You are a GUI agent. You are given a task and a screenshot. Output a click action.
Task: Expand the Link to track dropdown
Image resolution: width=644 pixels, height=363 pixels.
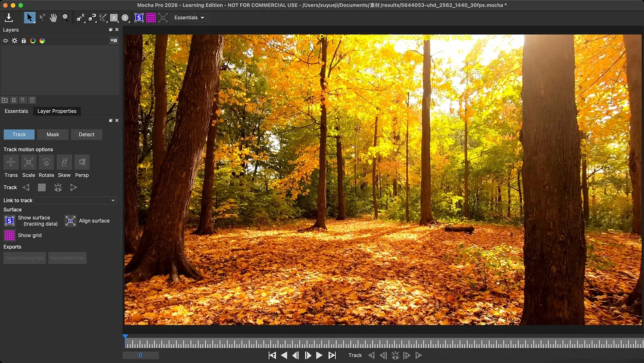click(76, 200)
